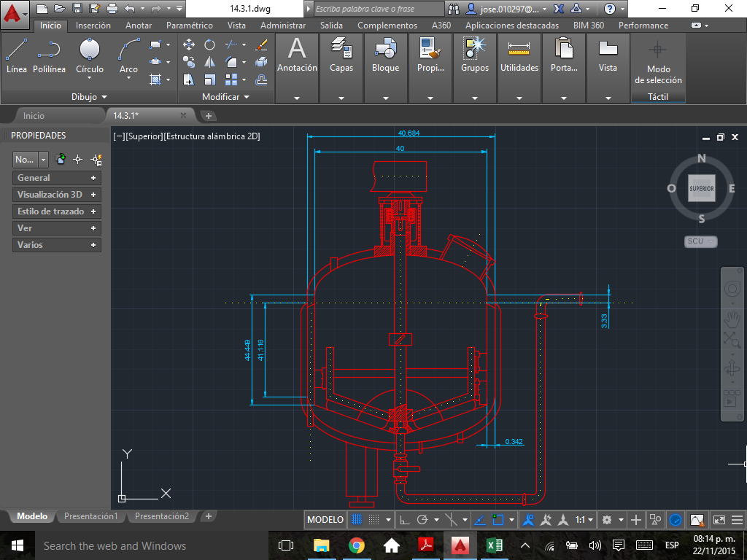The height and width of the screenshot is (560, 747).
Task: Click the Save quick-access icon
Action: [x=77, y=9]
